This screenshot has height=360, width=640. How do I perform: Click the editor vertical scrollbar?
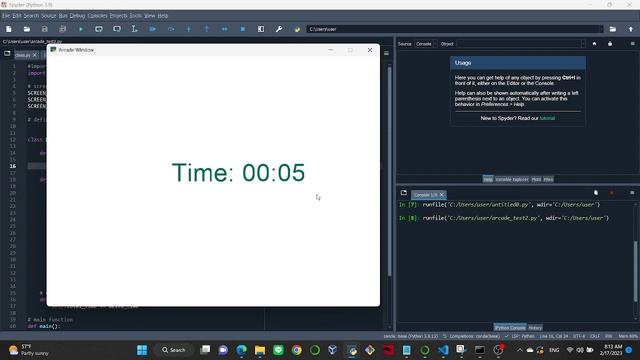click(x=389, y=171)
